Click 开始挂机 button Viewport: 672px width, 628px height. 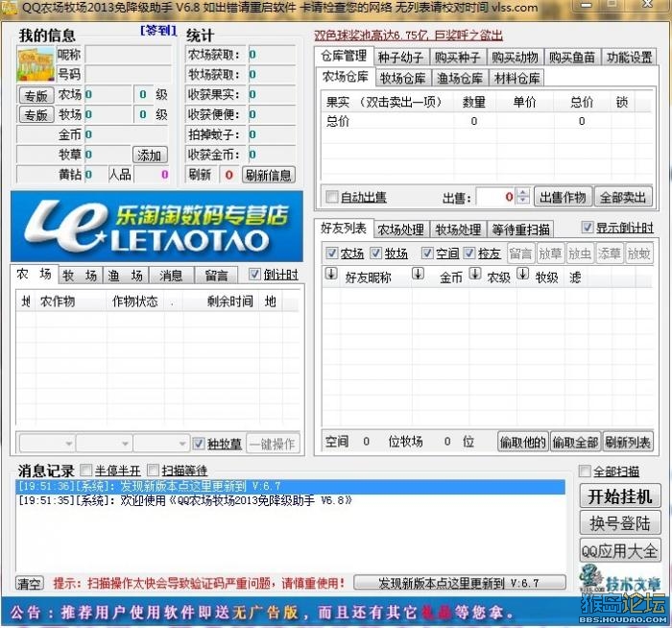tap(620, 496)
